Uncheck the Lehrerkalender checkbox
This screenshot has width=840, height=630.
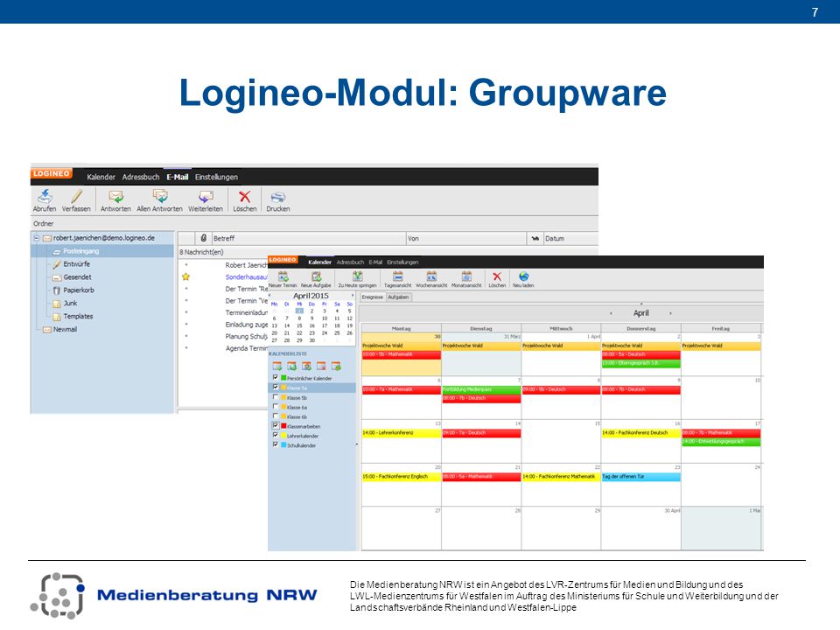(276, 436)
